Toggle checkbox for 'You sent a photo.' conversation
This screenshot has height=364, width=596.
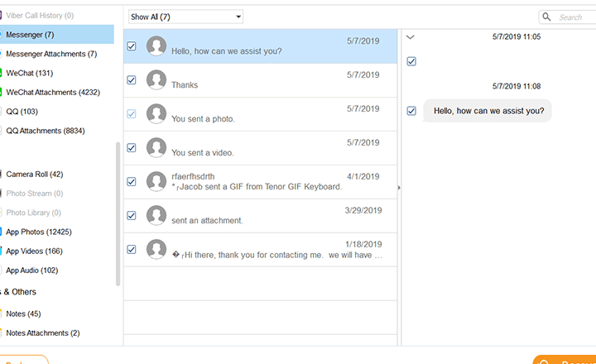(x=132, y=113)
